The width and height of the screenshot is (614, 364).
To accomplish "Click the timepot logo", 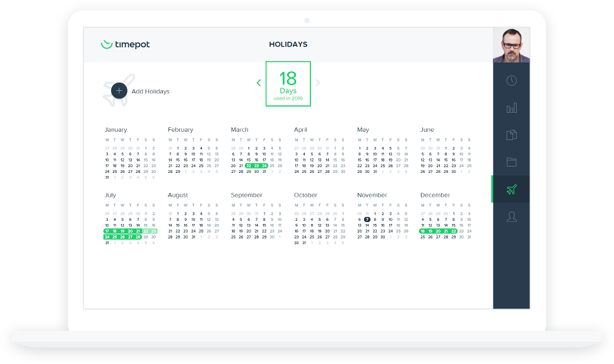I will pos(126,44).
